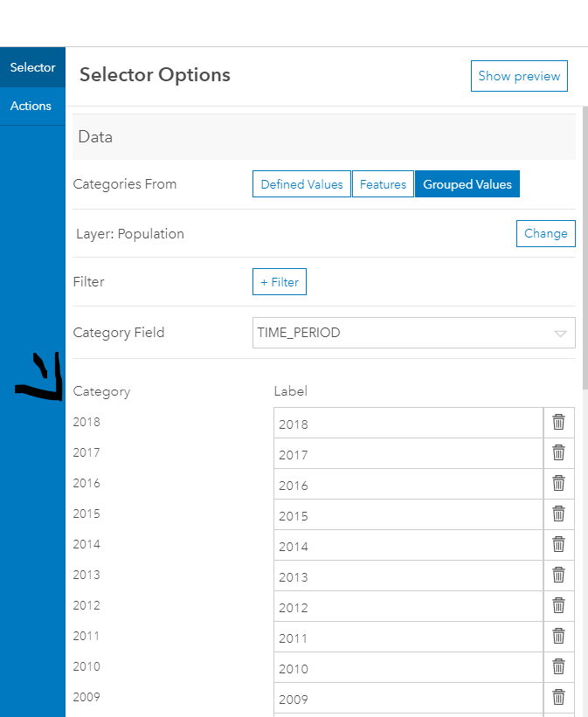
Task: Change the Population layer
Action: coord(545,233)
